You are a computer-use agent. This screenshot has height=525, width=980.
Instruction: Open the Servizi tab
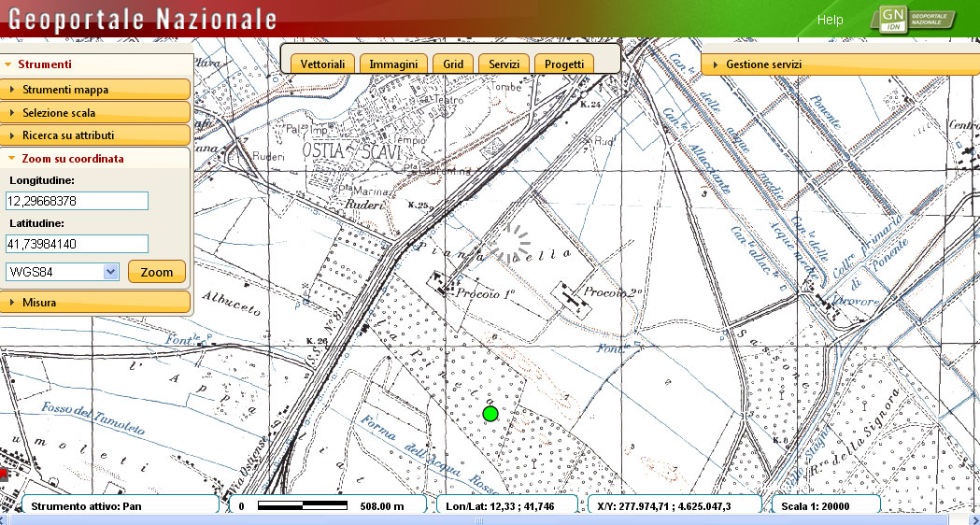pyautogui.click(x=504, y=64)
